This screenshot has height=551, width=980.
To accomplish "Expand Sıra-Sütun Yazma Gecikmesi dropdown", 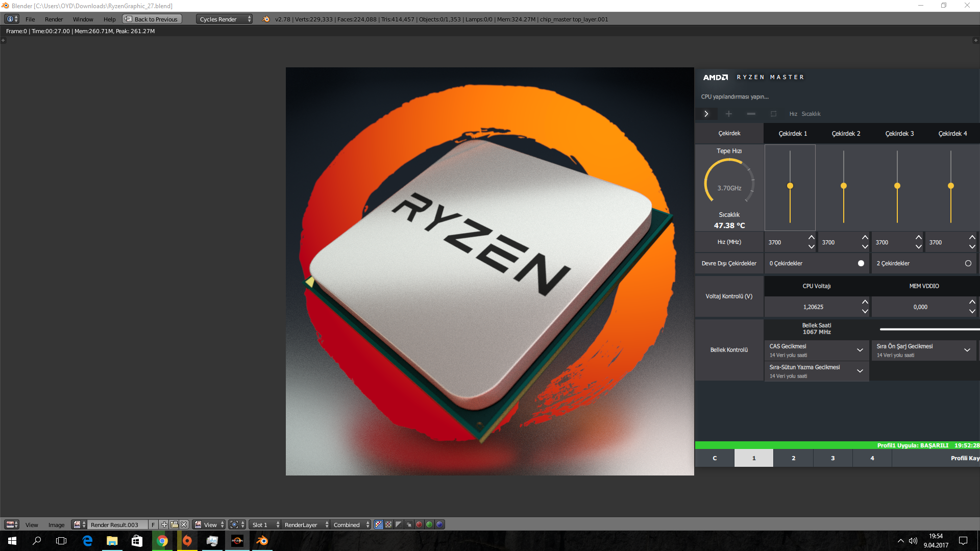I will (x=860, y=371).
